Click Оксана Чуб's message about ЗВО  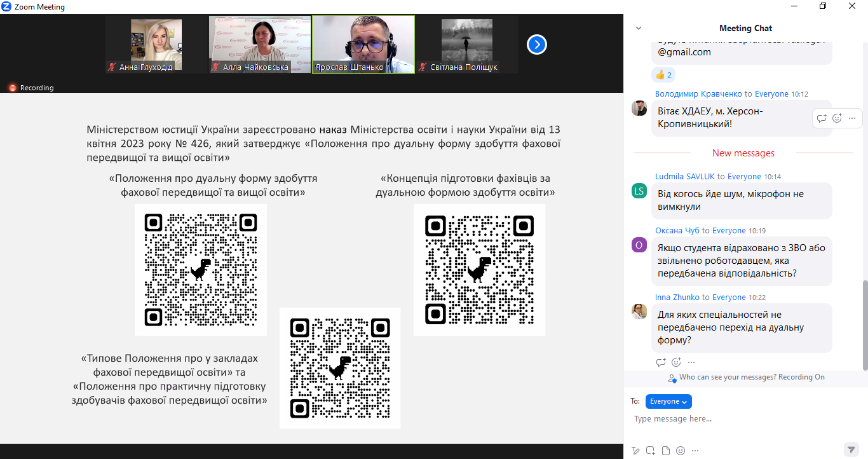pyautogui.click(x=742, y=261)
